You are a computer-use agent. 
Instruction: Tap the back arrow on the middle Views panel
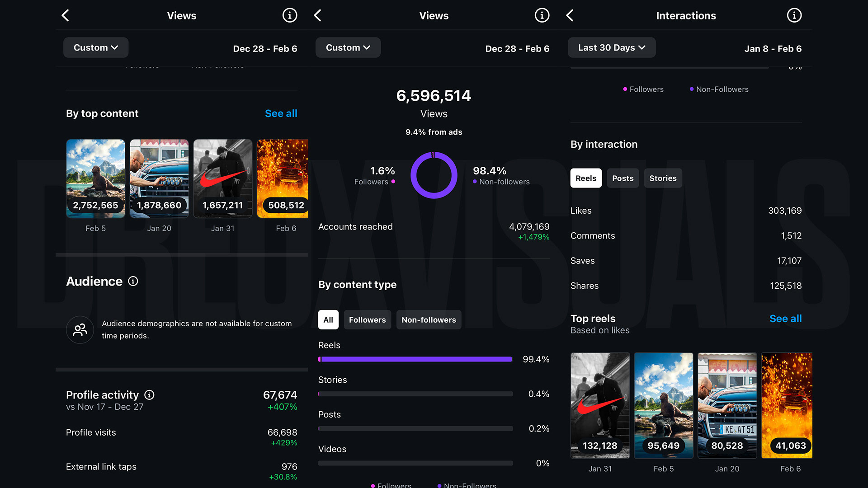(318, 15)
